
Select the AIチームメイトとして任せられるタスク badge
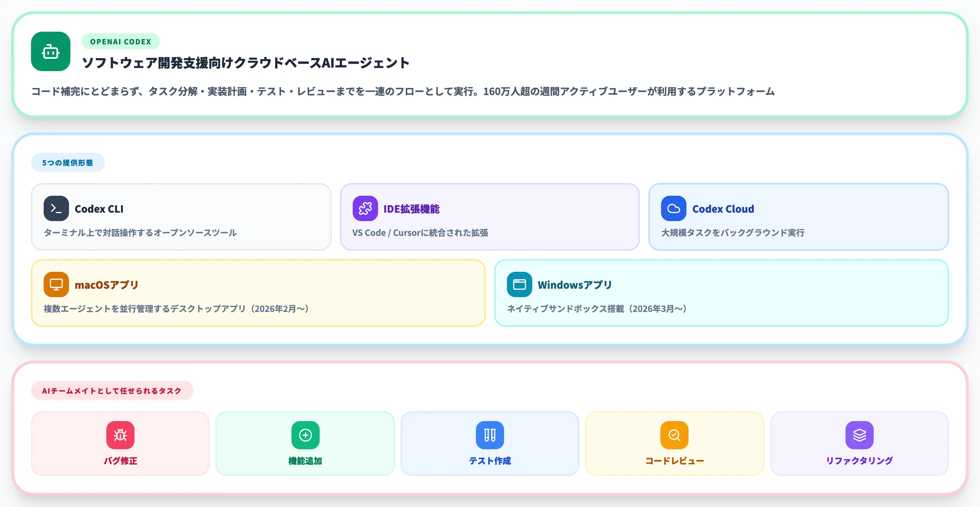pos(112,390)
